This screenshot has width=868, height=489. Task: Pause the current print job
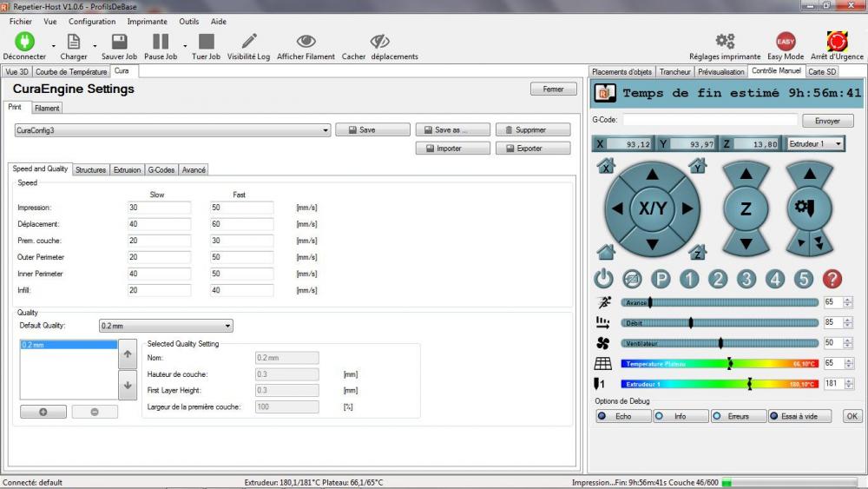pyautogui.click(x=161, y=42)
